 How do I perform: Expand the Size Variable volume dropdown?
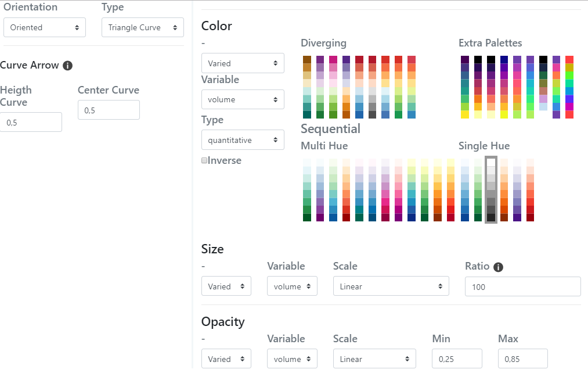(292, 286)
